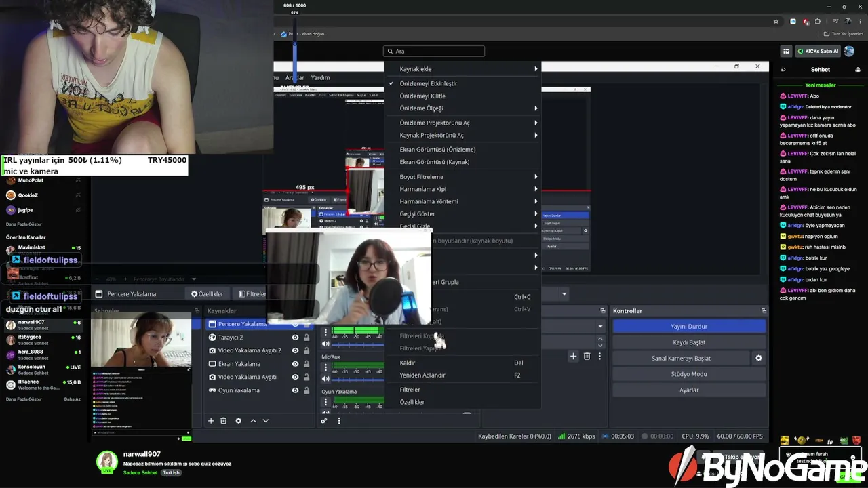Add a new source with plus icon in Kaynaklar
Image resolution: width=868 pixels, height=488 pixels.
[x=211, y=421]
